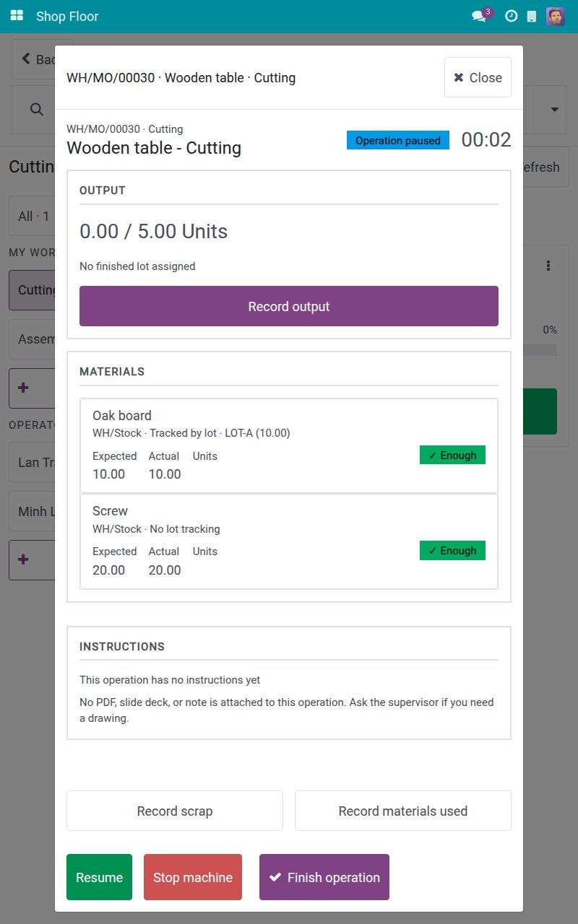Click the Operation paused status badge
This screenshot has width=578, height=924.
click(x=398, y=140)
